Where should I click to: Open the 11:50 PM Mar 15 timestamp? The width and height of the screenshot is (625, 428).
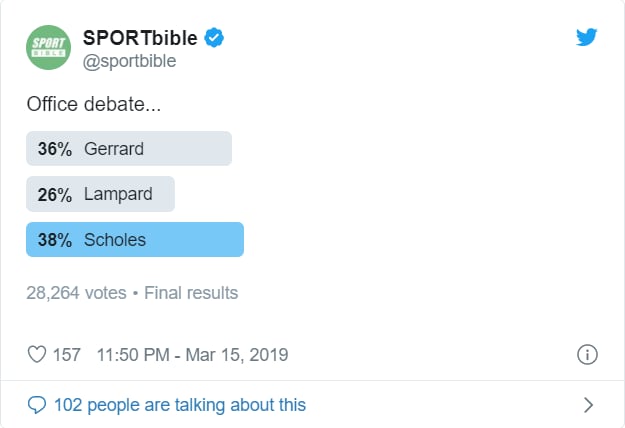[192, 355]
